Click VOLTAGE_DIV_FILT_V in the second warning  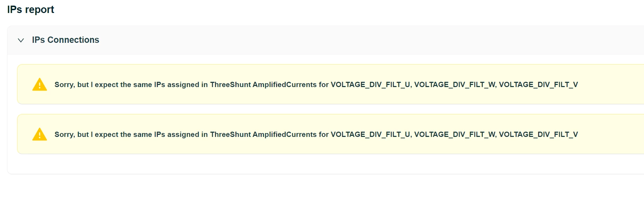(538, 134)
